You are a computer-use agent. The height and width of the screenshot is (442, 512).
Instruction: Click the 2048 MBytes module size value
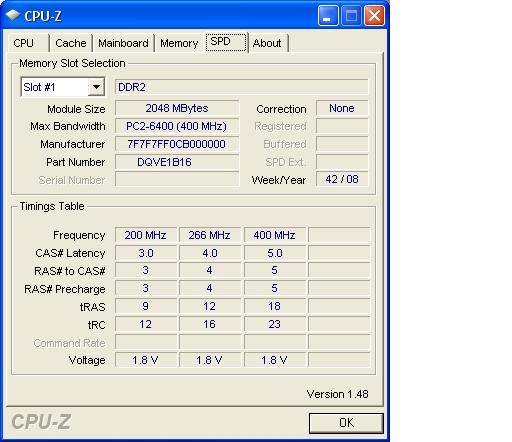[x=177, y=108]
